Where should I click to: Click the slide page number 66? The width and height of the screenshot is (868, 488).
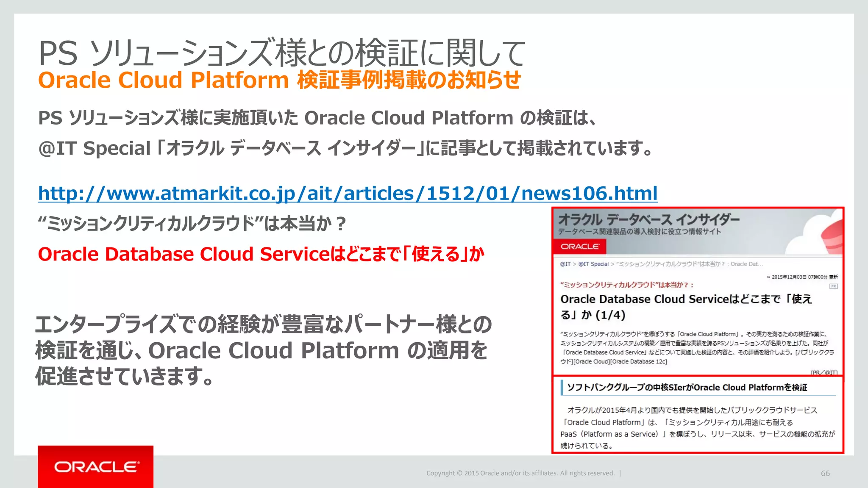point(825,473)
